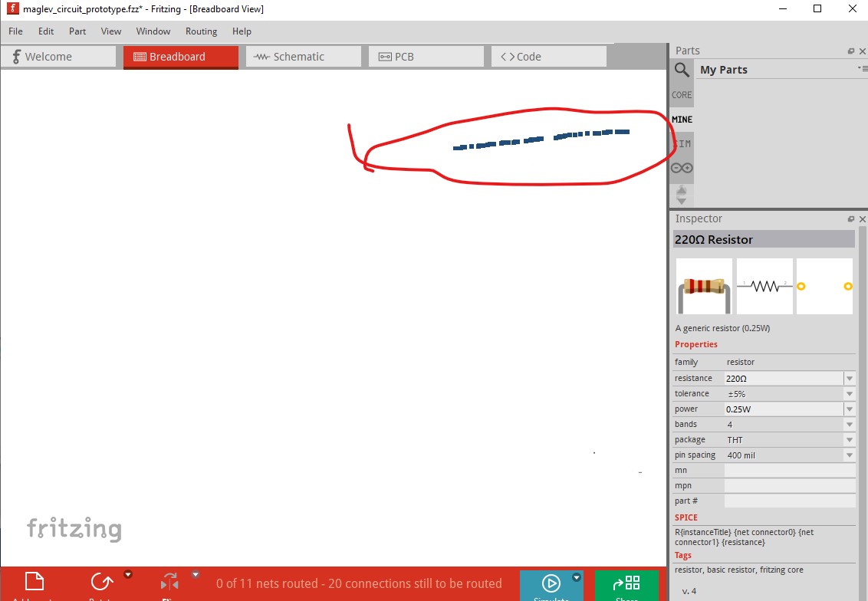This screenshot has height=601, width=868.
Task: Switch to the Schematic tab
Action: tap(304, 57)
